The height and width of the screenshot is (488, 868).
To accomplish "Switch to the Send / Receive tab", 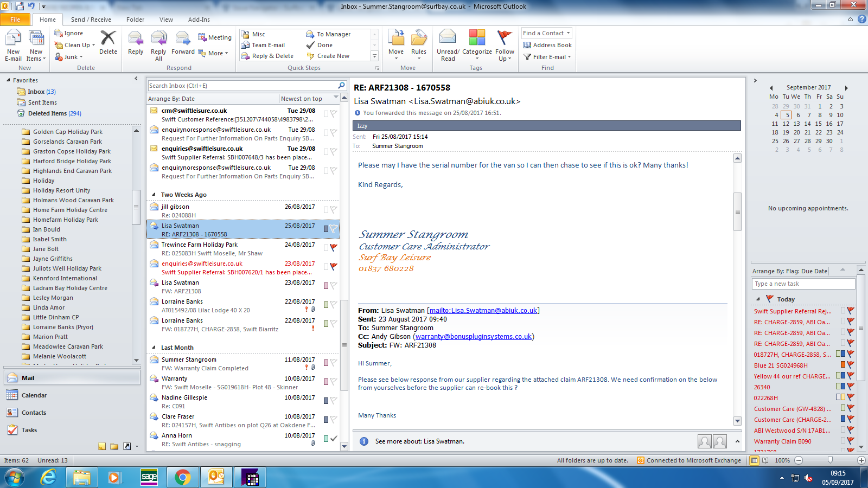I will (x=91, y=20).
